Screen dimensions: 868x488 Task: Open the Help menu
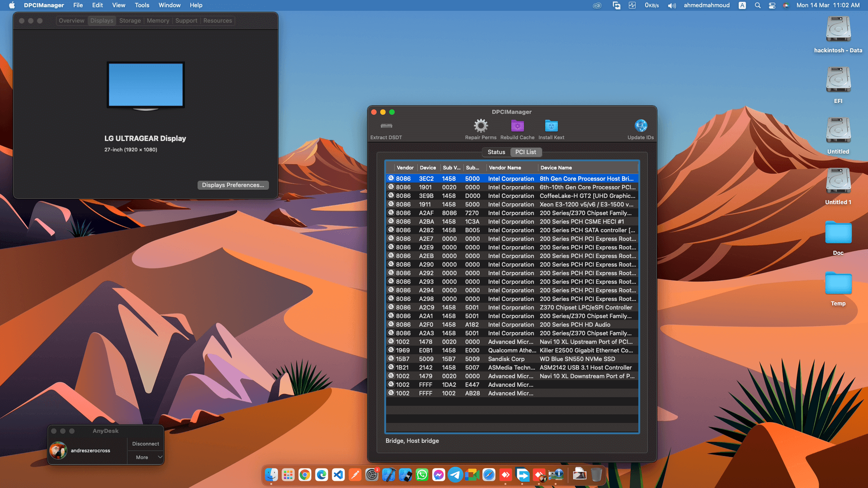click(x=196, y=5)
